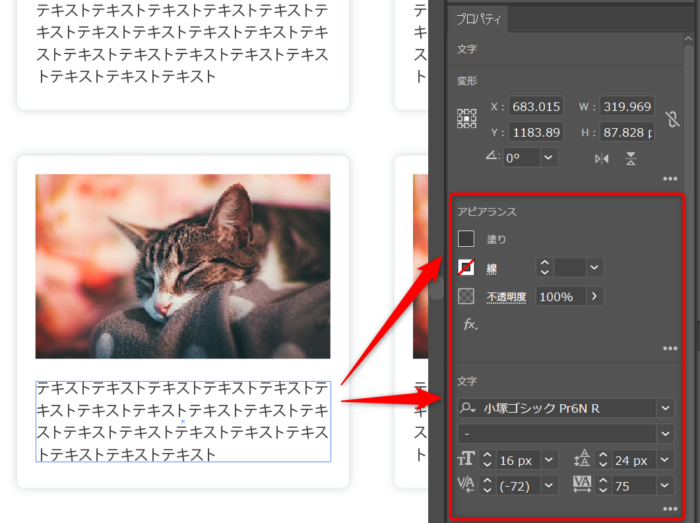
Task: Click the opacity checkerboard icon
Action: [466, 296]
